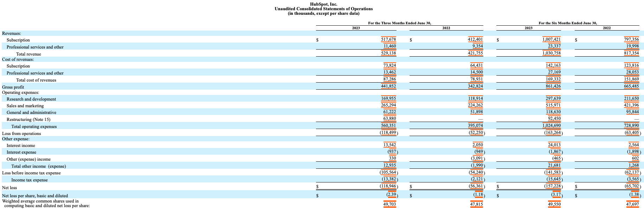Select the research and development value 169,955
The height and width of the screenshot is (212, 644).
point(388,98)
